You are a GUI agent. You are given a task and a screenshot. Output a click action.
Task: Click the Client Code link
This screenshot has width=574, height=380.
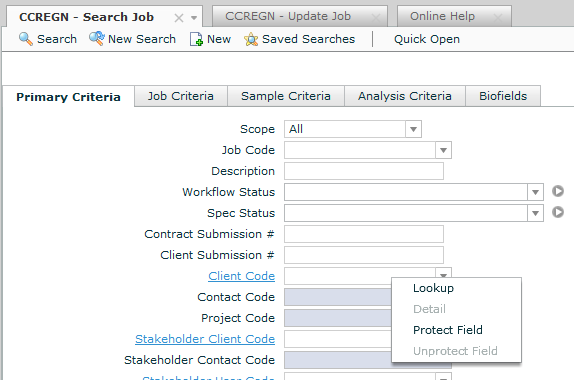point(242,276)
